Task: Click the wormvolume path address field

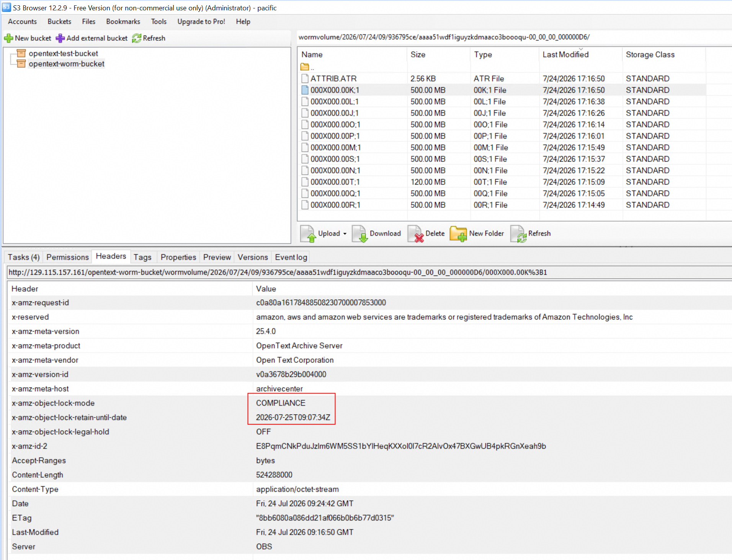Action: [x=514, y=37]
